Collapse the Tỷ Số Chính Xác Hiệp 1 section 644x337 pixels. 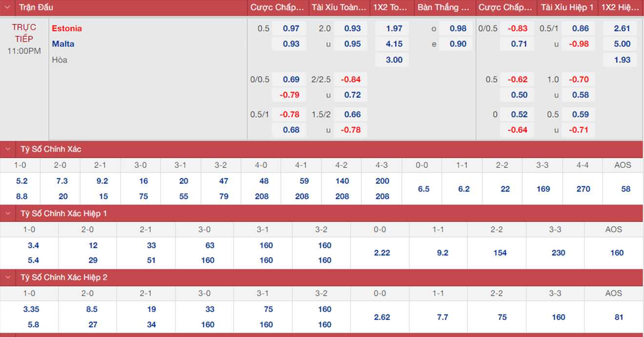[x=7, y=213]
